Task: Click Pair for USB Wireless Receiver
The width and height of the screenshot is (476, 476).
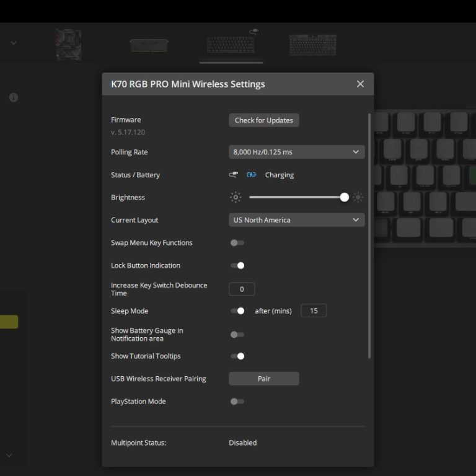Action: (264, 379)
